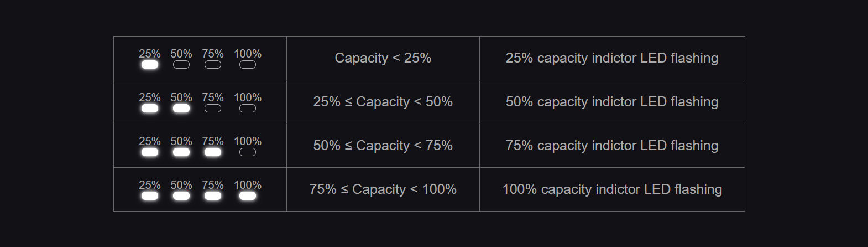This screenshot has width=868, height=247.
Task: Click the lit 50% LED in second row
Action: pyautogui.click(x=181, y=109)
